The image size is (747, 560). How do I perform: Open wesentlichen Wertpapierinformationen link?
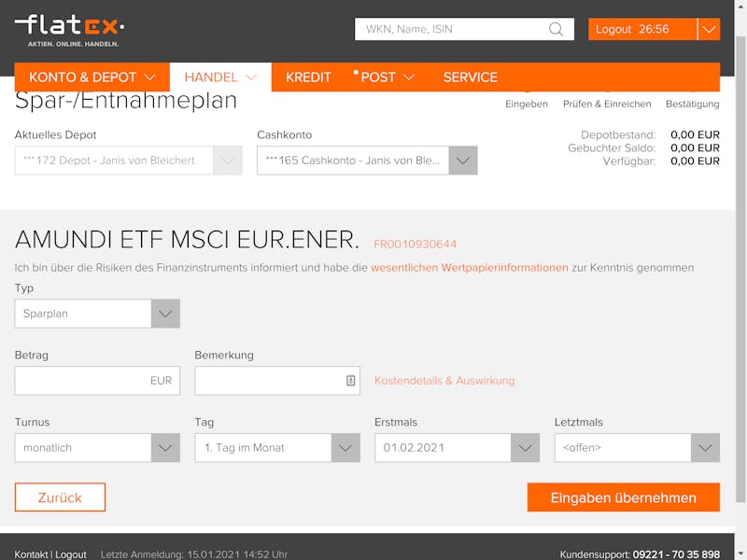coord(470,268)
